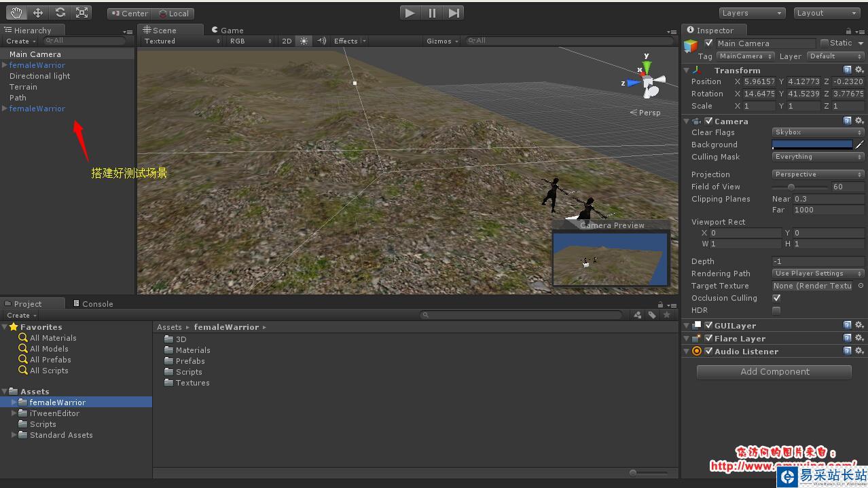Click the Step frame button
868x488 pixels.
tap(454, 12)
